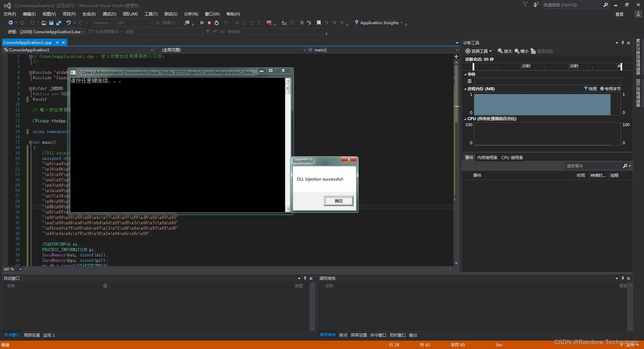Restart the debug session
The height and width of the screenshot is (349, 644).
(217, 23)
